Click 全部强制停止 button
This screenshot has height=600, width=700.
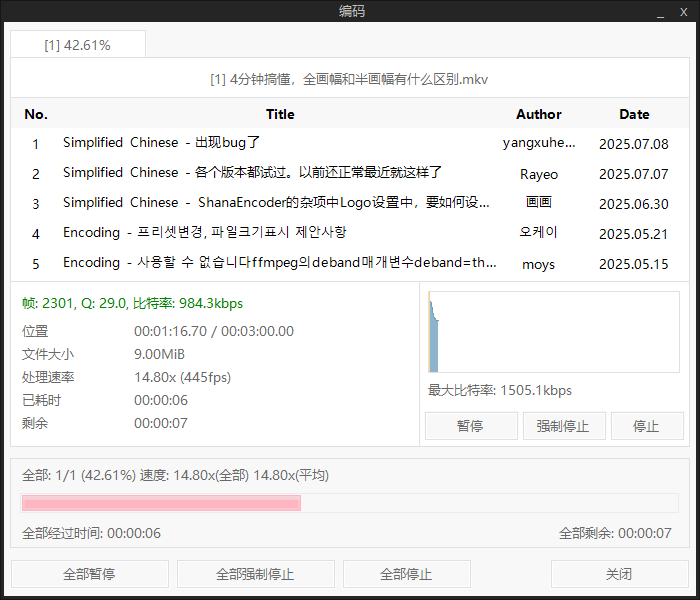coord(255,574)
